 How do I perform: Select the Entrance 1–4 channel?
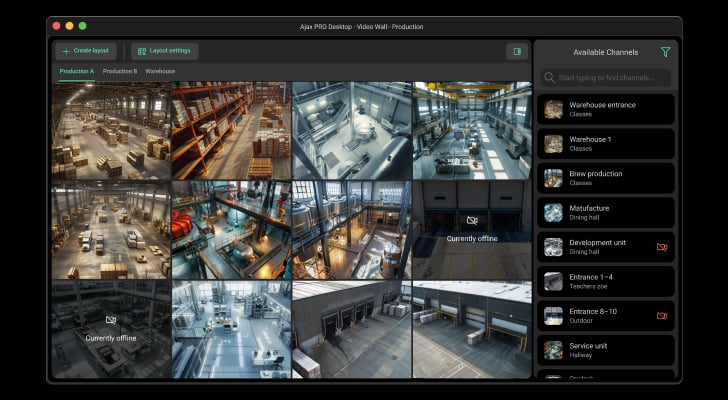tap(605, 281)
